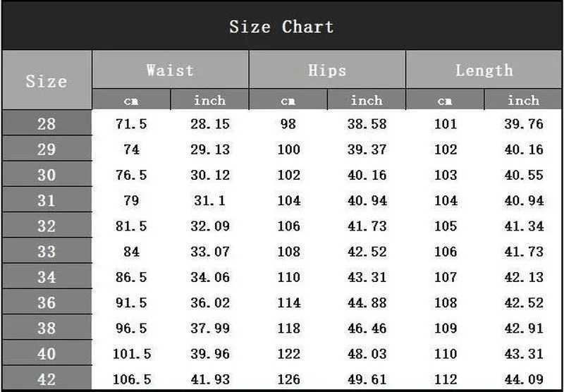
Task: Select size 34 row label
Action: coord(47,277)
